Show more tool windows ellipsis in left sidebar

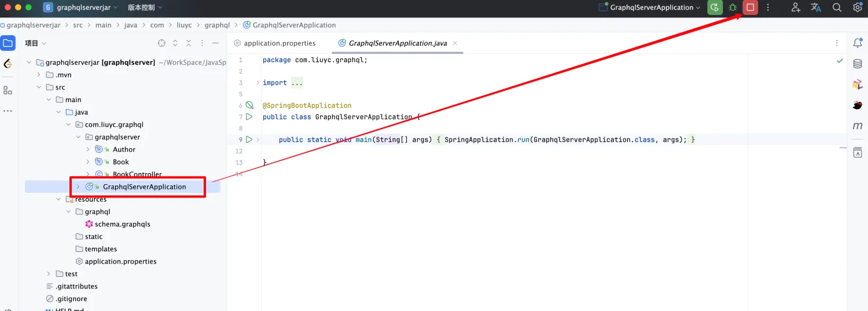point(8,111)
